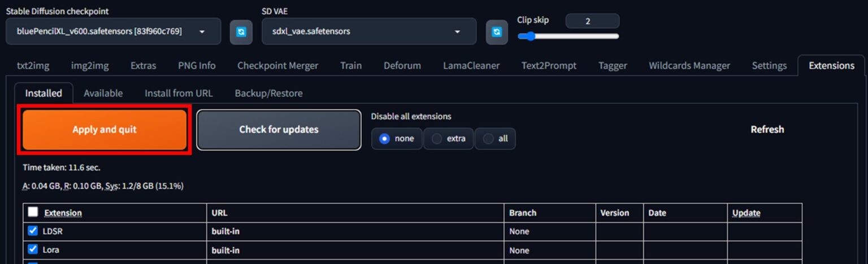Open the img2img tab
868x264 pixels.
click(x=90, y=65)
